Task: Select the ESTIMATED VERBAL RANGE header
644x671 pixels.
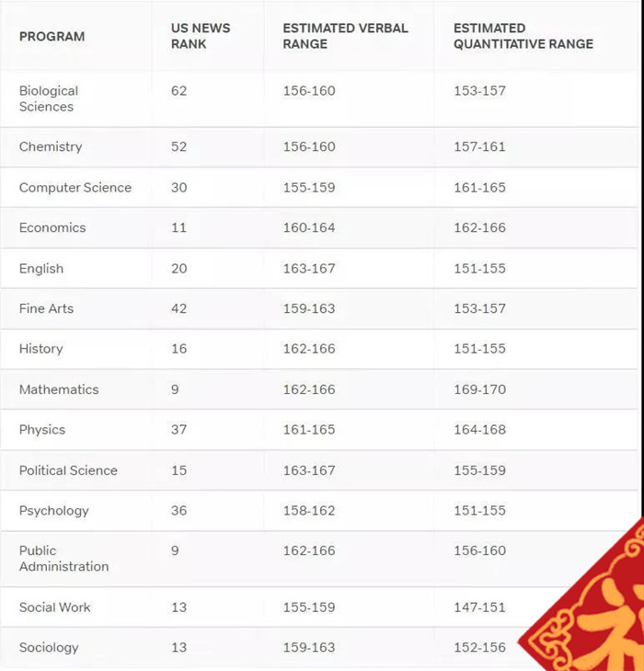Action: (345, 36)
